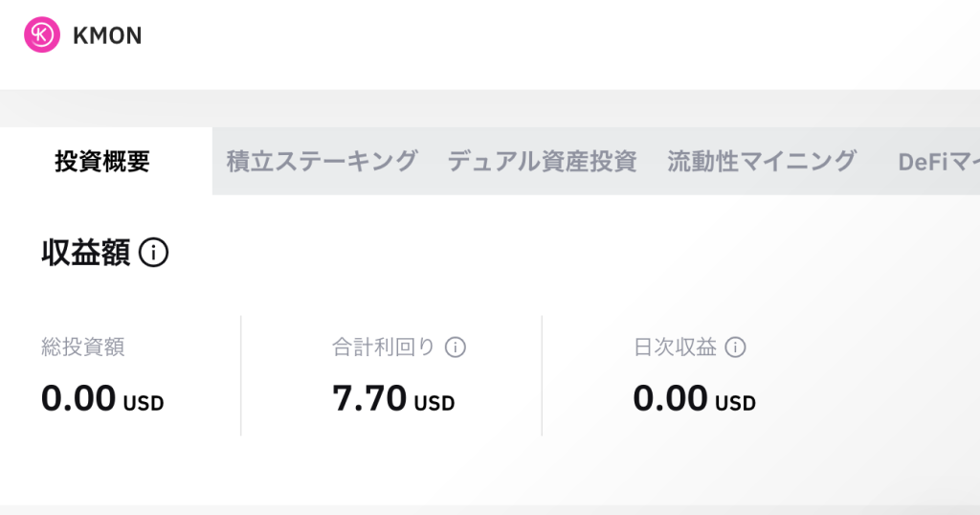Select the 0.00 amount under 総投資額
This screenshot has height=515, width=980.
click(x=78, y=397)
